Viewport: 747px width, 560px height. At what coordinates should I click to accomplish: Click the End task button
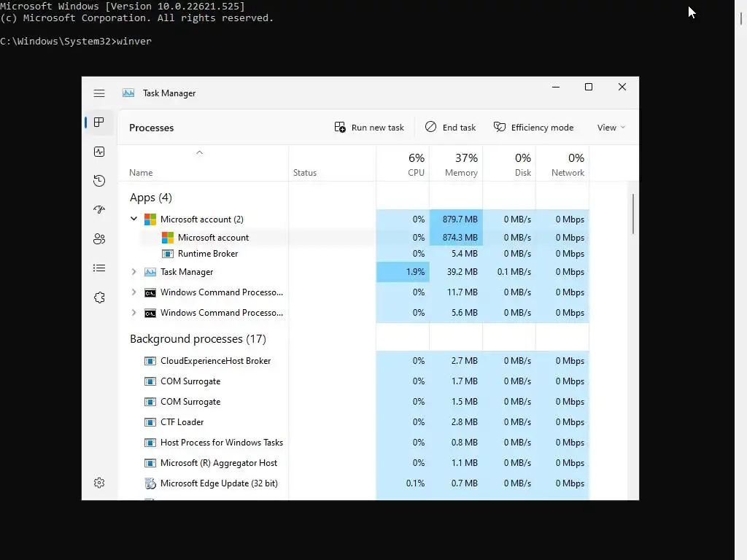pos(450,128)
